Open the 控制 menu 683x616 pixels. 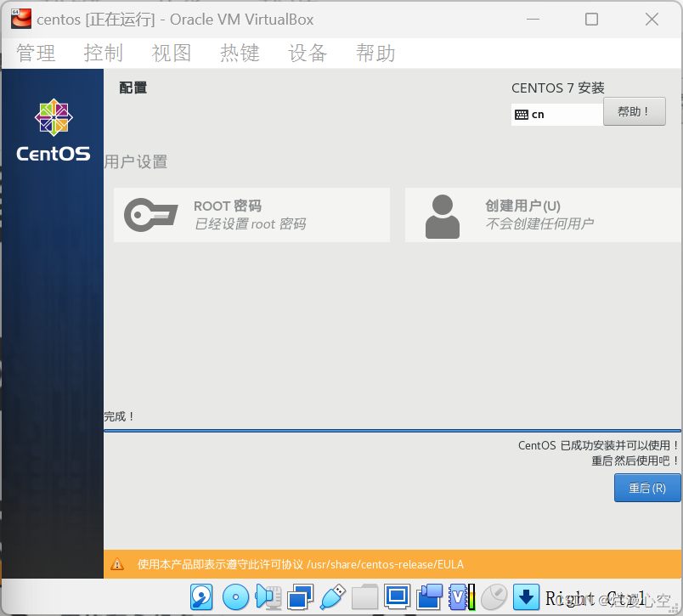point(104,54)
